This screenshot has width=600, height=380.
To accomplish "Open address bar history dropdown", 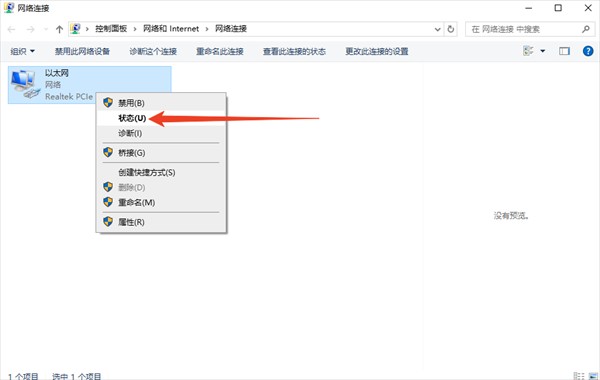I will [437, 29].
